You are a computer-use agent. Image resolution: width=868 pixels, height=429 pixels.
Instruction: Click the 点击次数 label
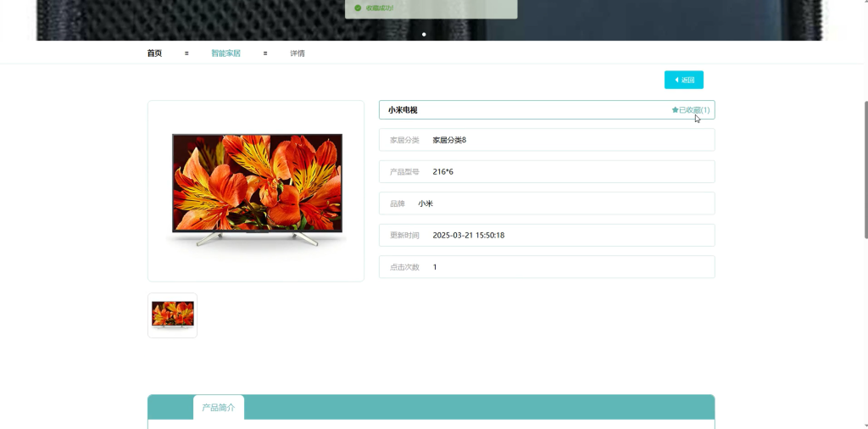click(404, 267)
